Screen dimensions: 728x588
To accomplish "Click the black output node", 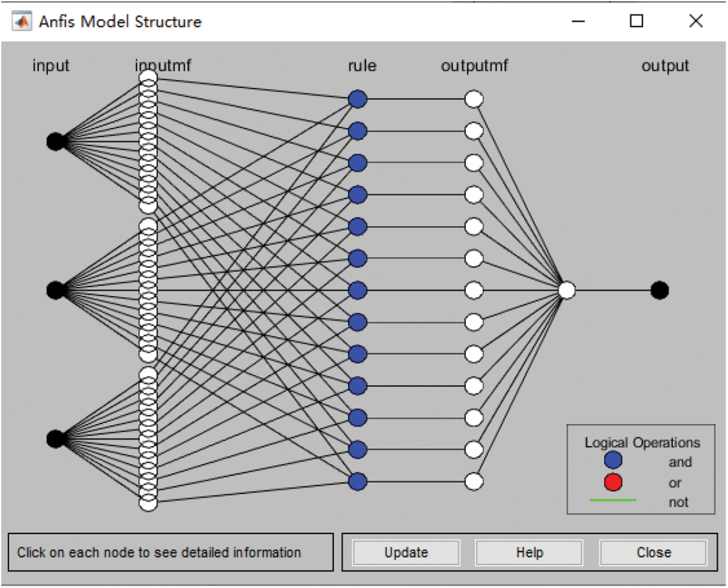I will [x=660, y=290].
